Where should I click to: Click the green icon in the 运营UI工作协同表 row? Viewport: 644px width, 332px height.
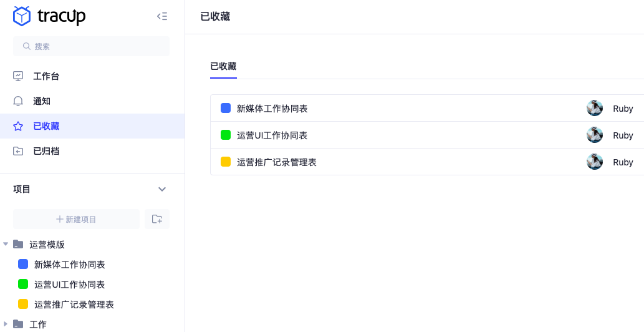click(x=226, y=135)
